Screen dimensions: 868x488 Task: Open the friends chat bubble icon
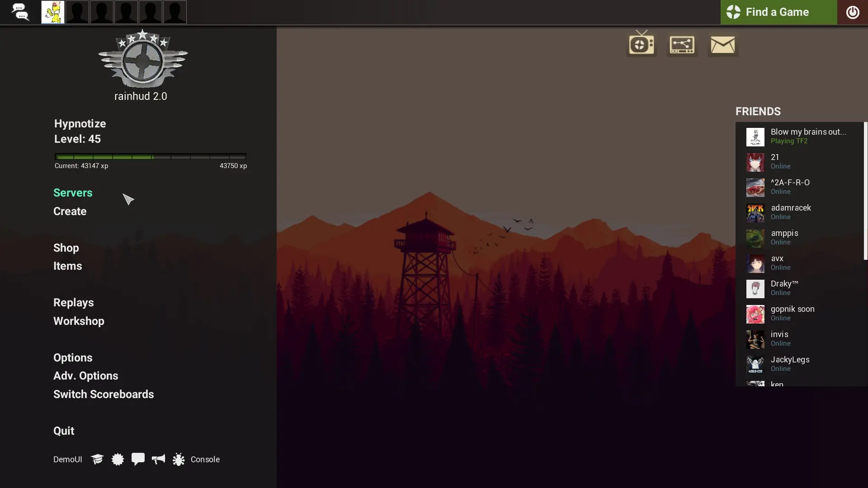tap(19, 12)
